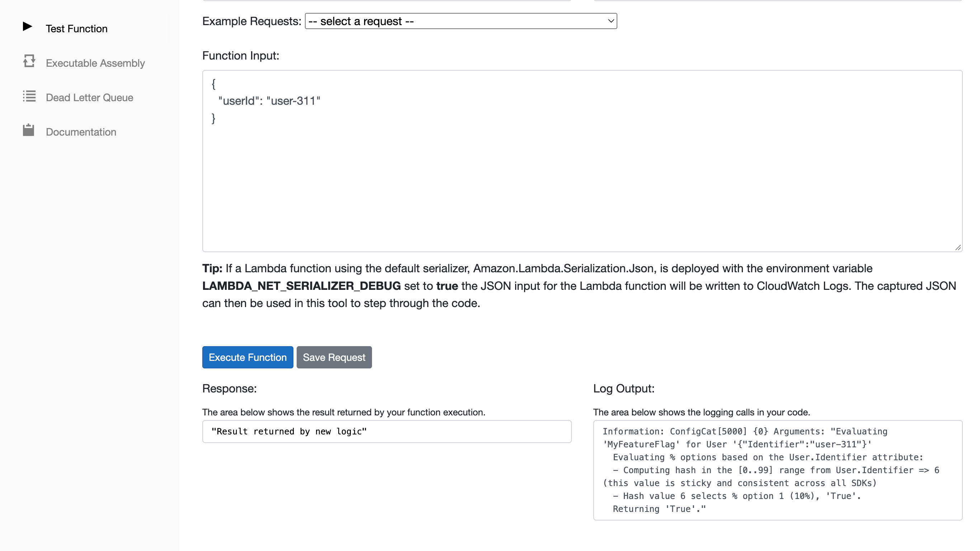The height and width of the screenshot is (551, 980).
Task: Click the Response result box
Action: tap(387, 432)
